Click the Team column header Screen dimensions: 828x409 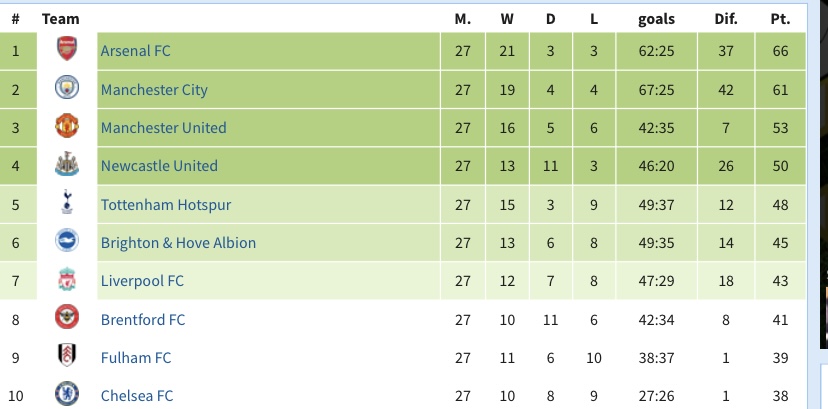[61, 19]
